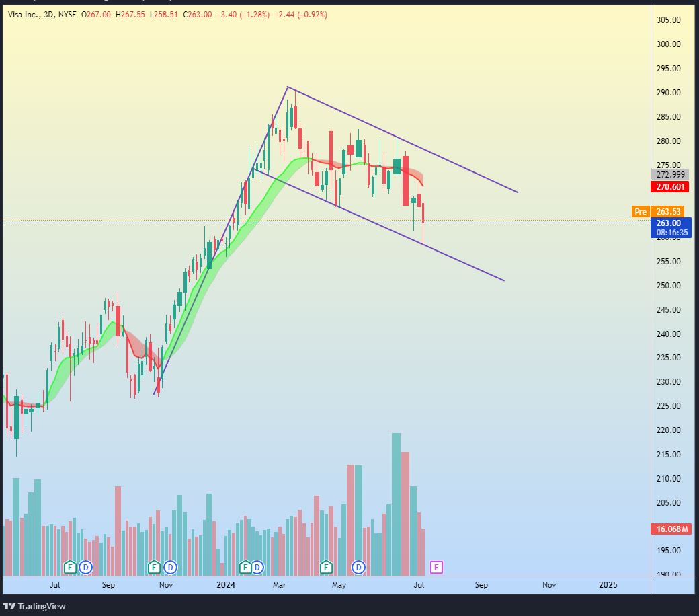Click the 2025 label on the time axis
Viewport: 699px width, 616px height.
608,585
